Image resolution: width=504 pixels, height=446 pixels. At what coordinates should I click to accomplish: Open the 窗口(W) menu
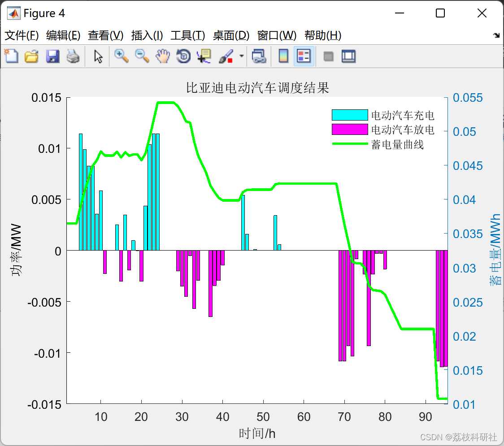277,35
